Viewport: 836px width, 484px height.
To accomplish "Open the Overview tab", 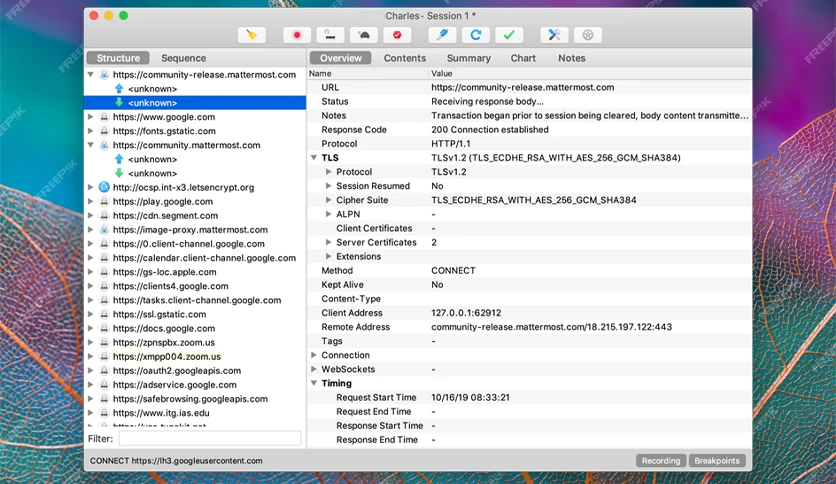I will pyautogui.click(x=340, y=58).
